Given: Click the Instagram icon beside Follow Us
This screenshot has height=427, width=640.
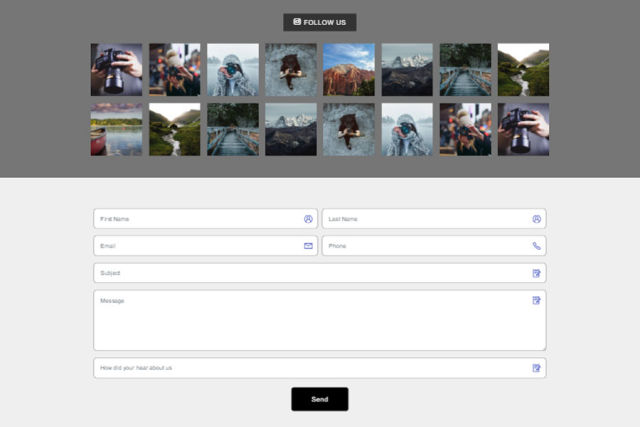Looking at the screenshot, I should [x=297, y=22].
